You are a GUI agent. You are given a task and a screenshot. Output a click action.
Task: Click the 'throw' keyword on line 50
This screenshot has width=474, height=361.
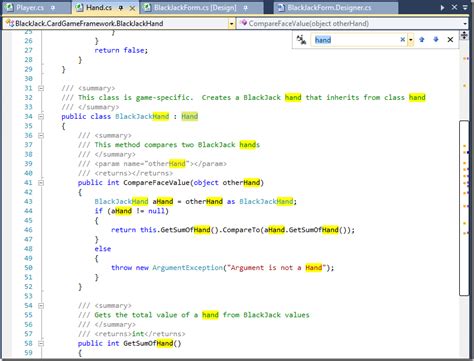click(x=121, y=268)
